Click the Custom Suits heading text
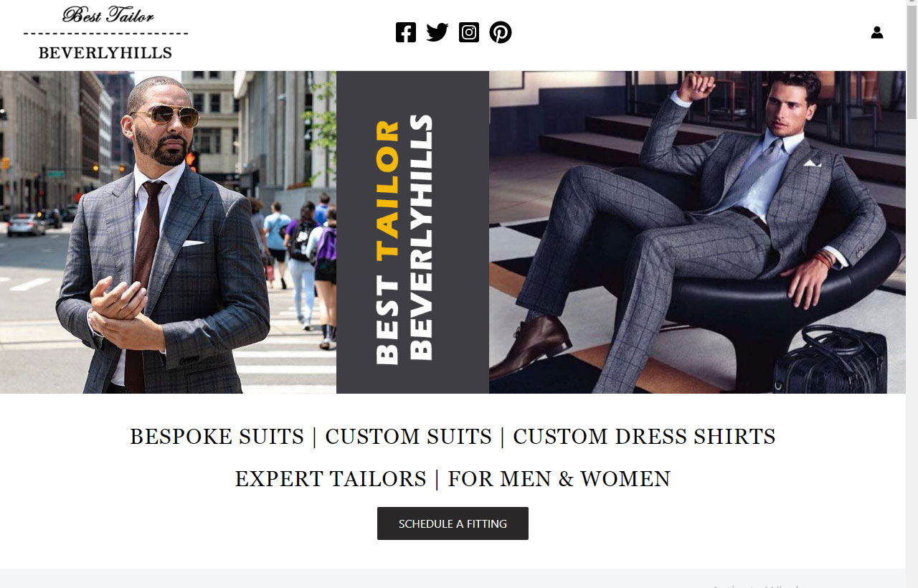918x588 pixels. [x=409, y=437]
